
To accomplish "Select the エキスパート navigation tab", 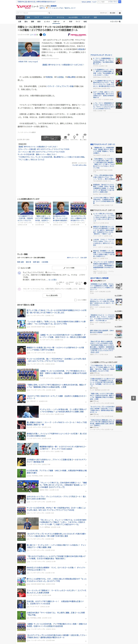I will point(48,17).
